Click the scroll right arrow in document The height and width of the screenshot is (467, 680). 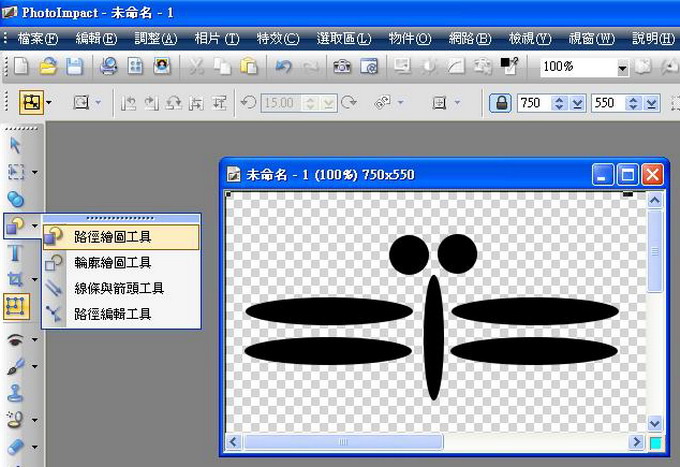[637, 442]
